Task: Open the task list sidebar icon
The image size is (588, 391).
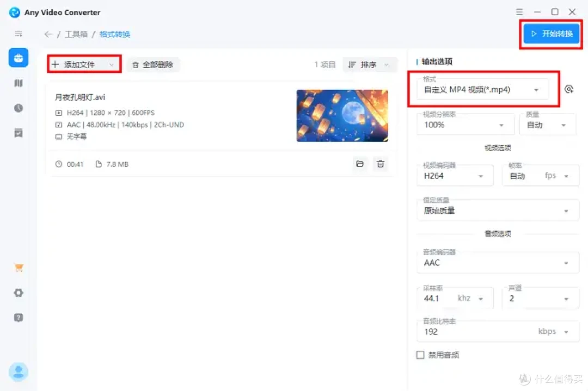Action: click(x=19, y=133)
